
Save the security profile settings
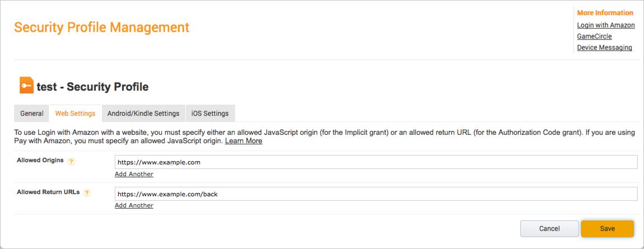point(607,228)
